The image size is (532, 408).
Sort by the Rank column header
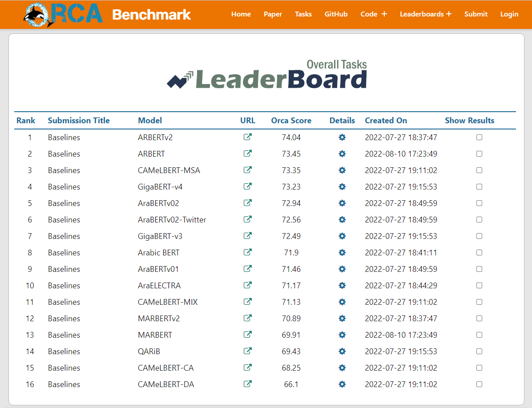[26, 121]
